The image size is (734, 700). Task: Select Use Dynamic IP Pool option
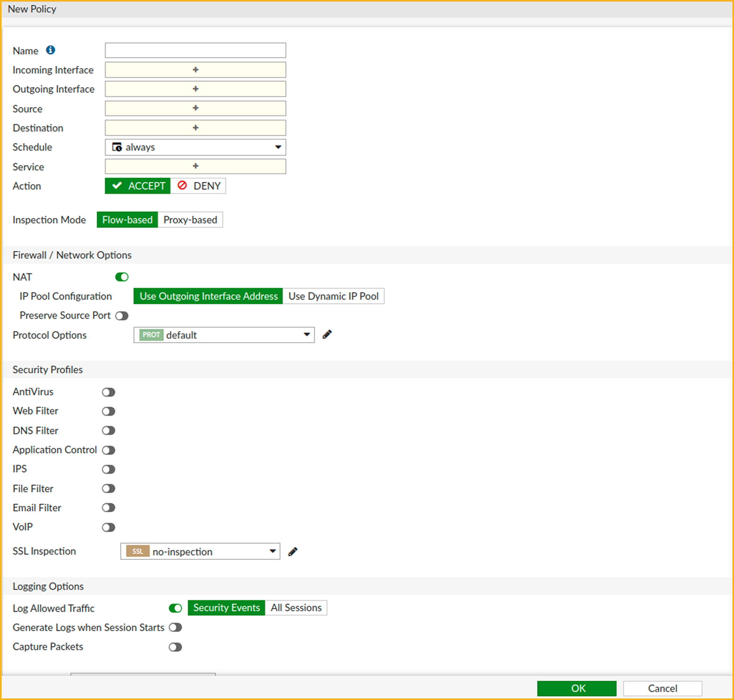(x=333, y=296)
